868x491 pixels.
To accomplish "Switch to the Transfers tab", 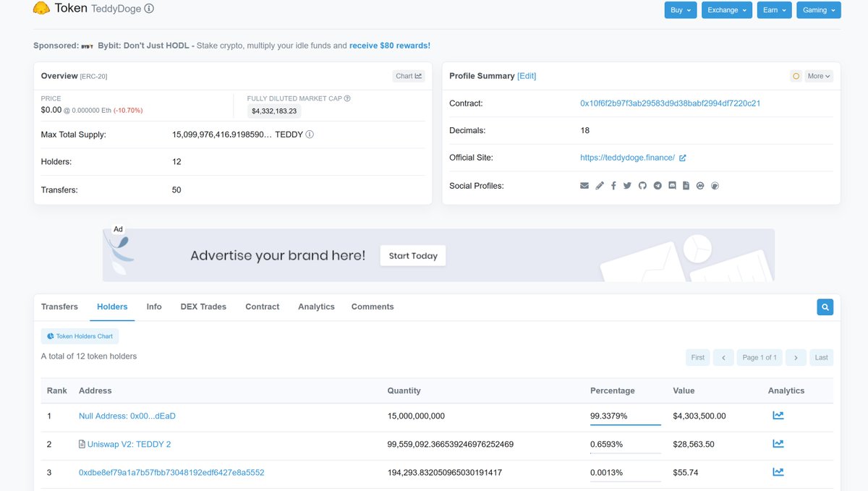I will pos(59,307).
